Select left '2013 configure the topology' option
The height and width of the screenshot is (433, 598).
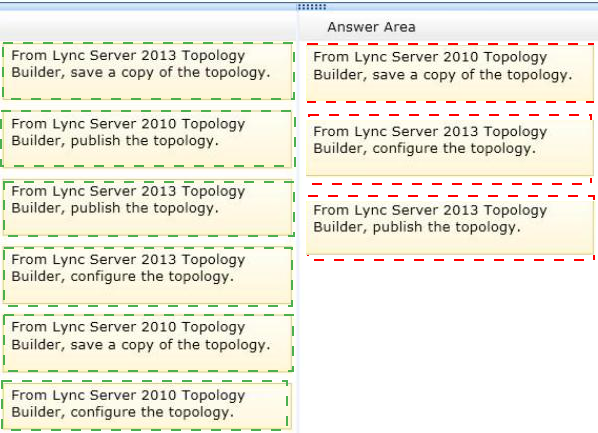[148, 277]
